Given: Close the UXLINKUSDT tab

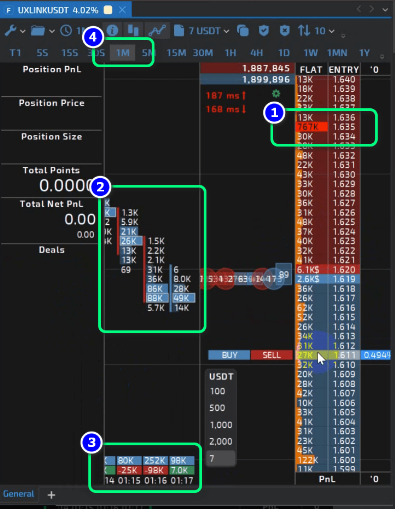Looking at the screenshot, I should tap(122, 10).
